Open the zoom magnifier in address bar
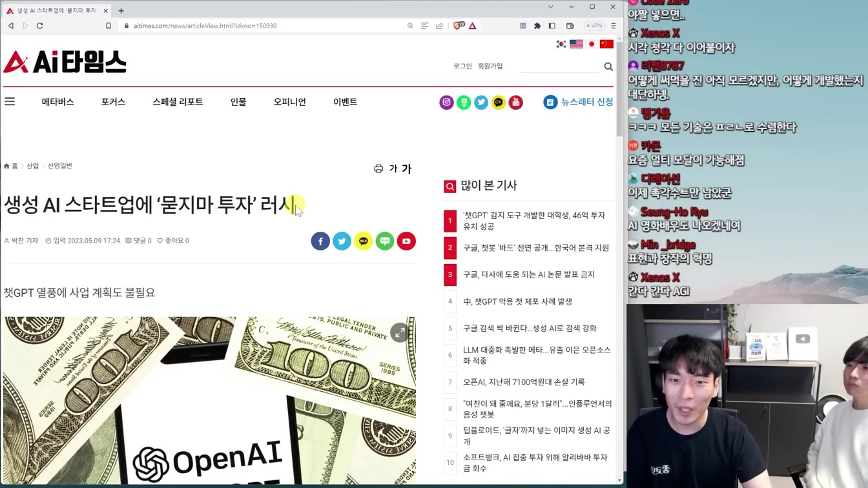Viewport: 868px width, 488px height. 410,26
